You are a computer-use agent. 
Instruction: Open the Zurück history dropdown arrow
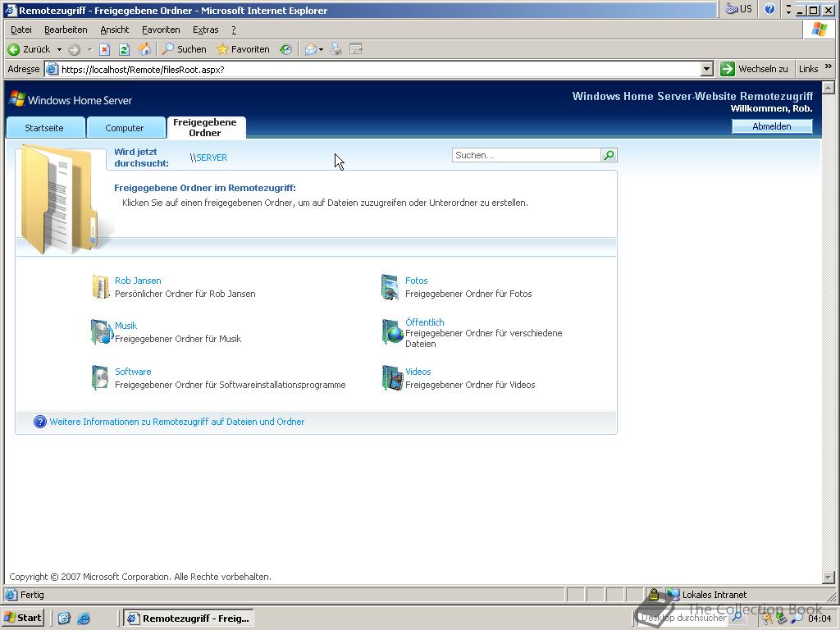click(59, 49)
